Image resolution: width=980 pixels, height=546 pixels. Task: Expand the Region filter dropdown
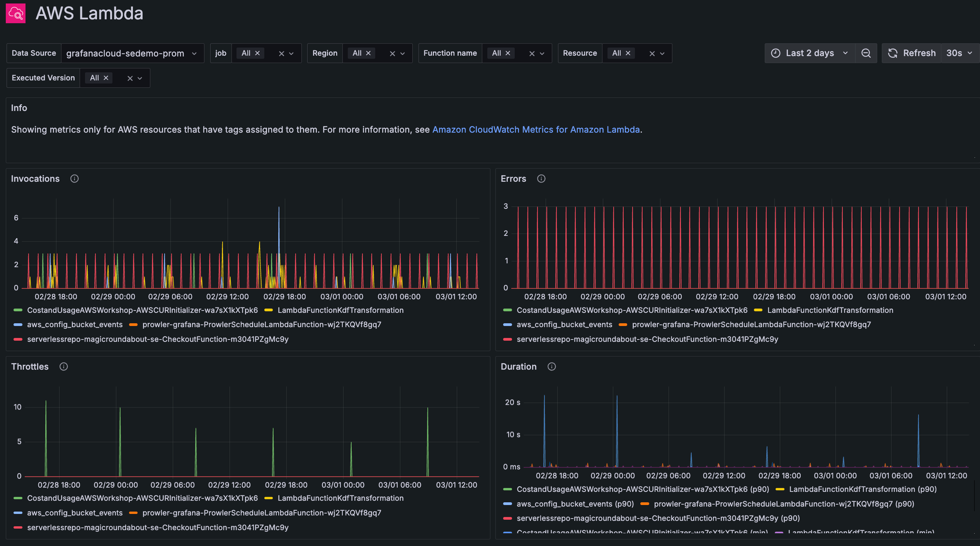coord(402,53)
